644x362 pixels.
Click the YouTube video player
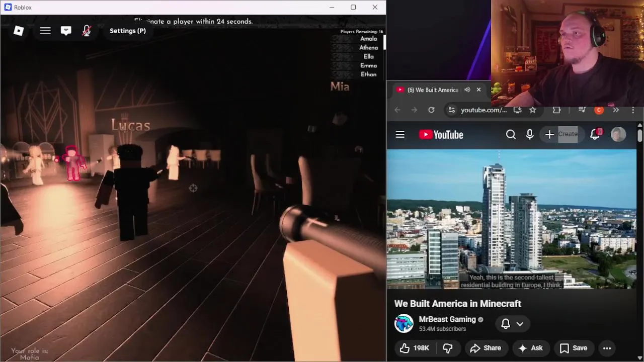point(511,219)
